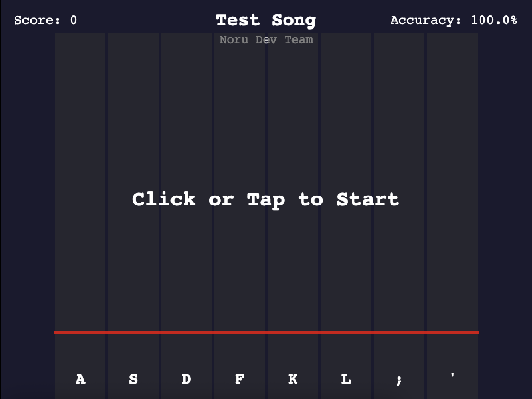Tap the semicolon key label
Image resolution: width=532 pixels, height=399 pixels.
(x=399, y=380)
